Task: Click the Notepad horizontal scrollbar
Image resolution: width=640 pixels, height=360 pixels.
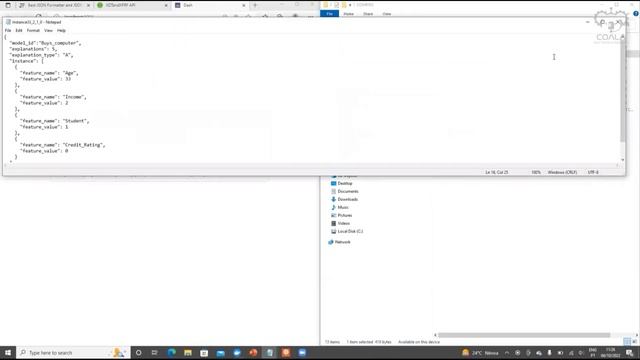Action: (312, 165)
